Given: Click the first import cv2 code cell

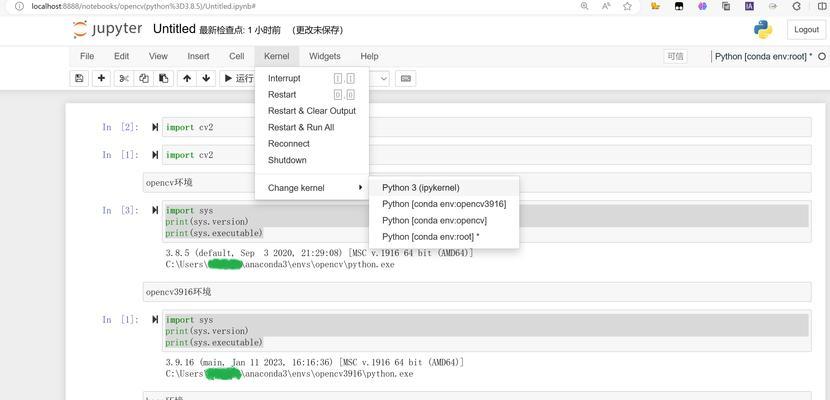Looking at the screenshot, I should (486, 127).
